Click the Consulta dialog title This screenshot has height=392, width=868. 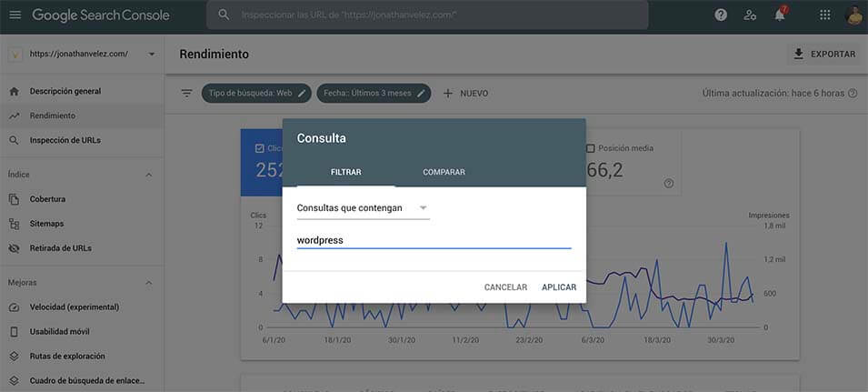coord(322,138)
